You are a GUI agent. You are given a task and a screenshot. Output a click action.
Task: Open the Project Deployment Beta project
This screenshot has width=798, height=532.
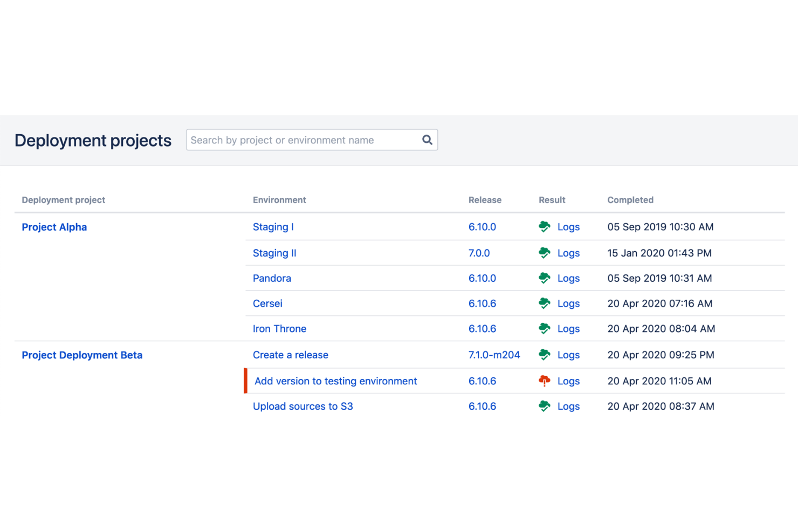pyautogui.click(x=82, y=355)
